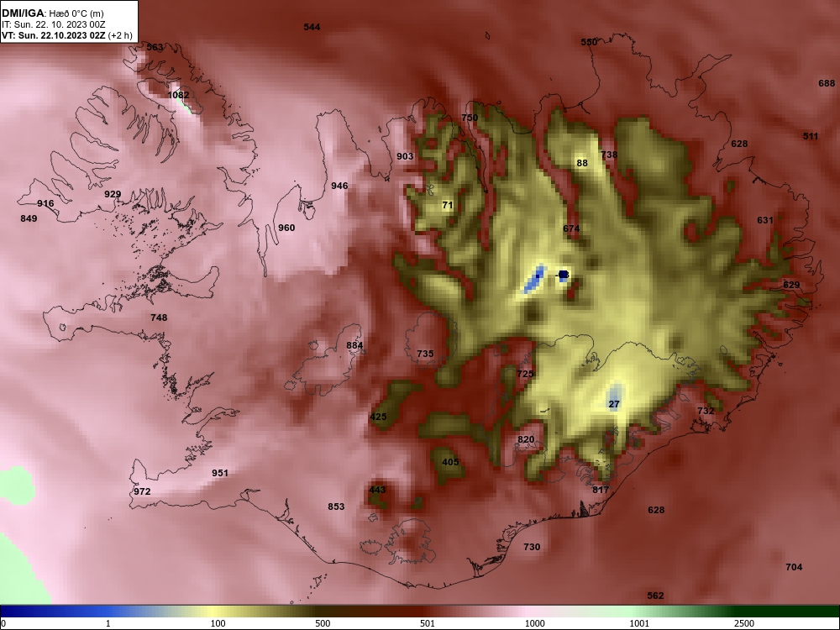Click the map value 71

[448, 205]
